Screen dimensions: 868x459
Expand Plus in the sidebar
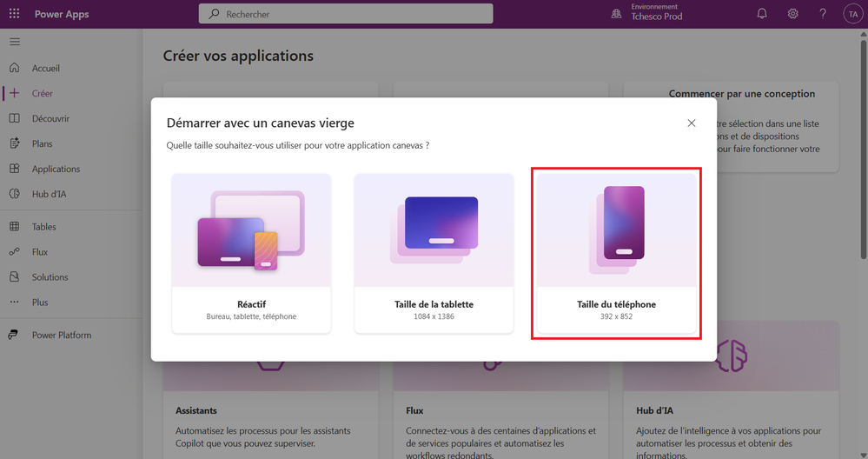[40, 303]
